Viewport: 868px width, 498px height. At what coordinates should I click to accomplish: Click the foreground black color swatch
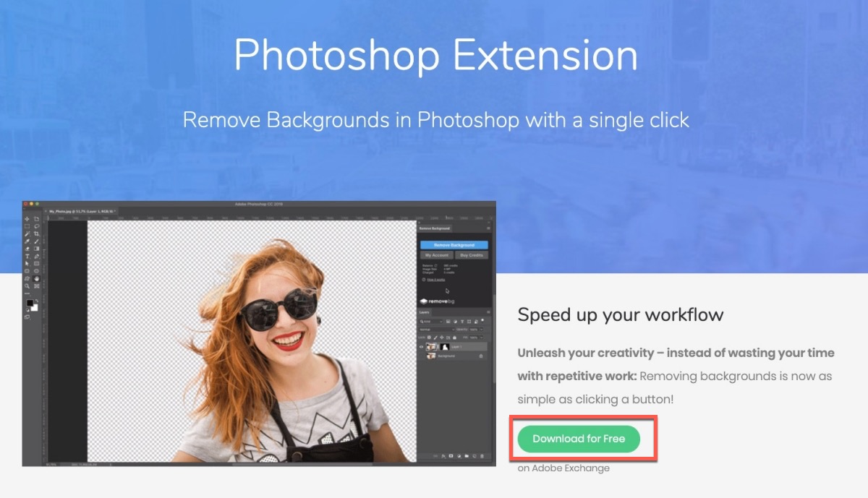(30, 303)
